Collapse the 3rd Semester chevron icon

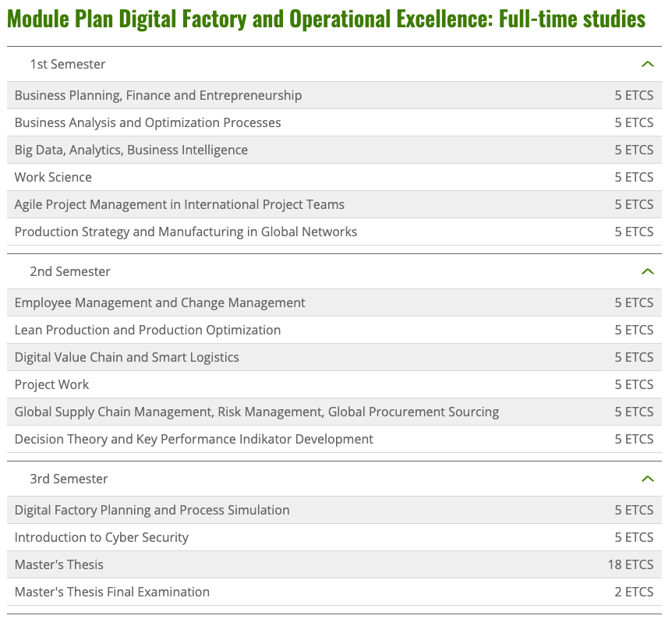click(x=648, y=479)
